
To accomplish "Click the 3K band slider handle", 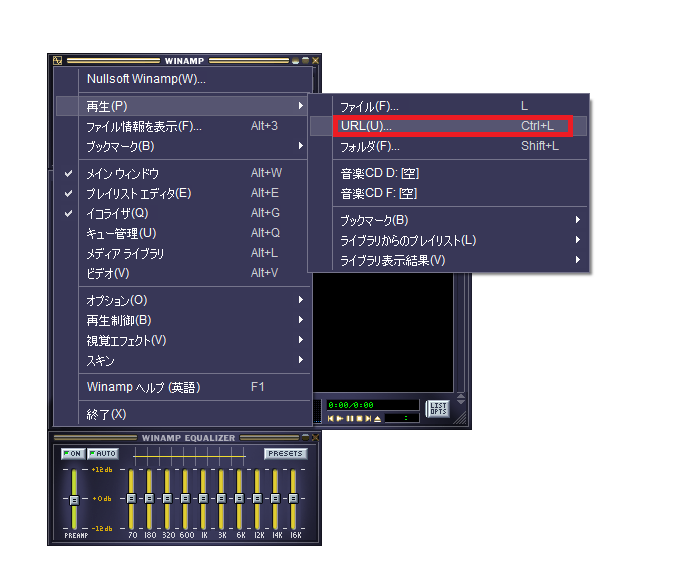I will 222,499.
